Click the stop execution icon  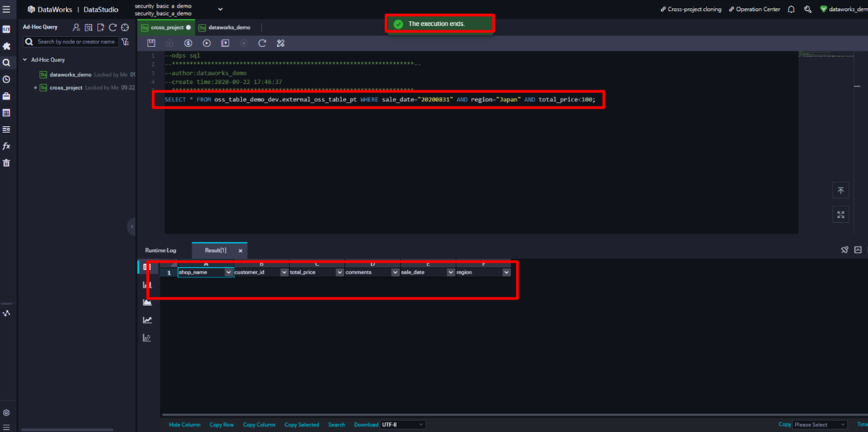tap(244, 43)
